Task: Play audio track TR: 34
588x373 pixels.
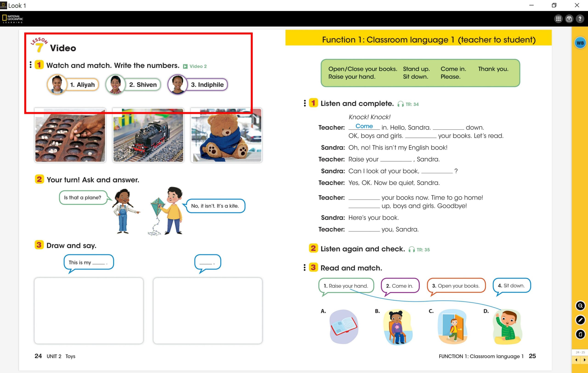Action: [x=401, y=104]
